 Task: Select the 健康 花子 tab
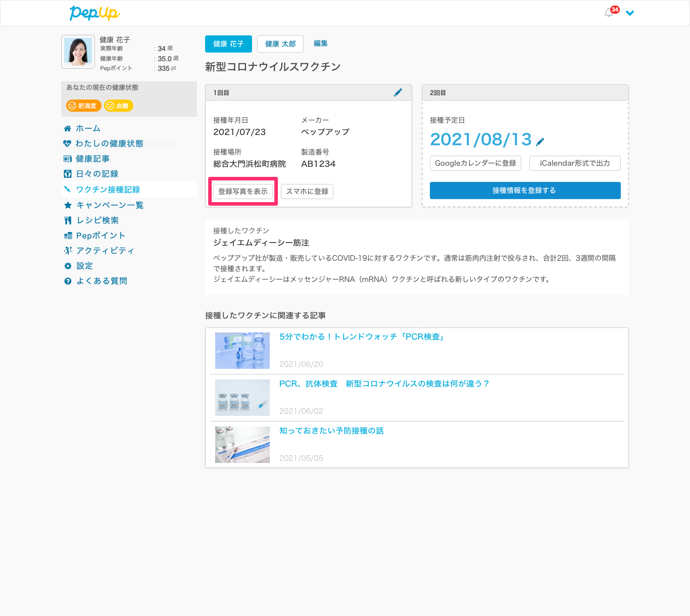coord(228,44)
